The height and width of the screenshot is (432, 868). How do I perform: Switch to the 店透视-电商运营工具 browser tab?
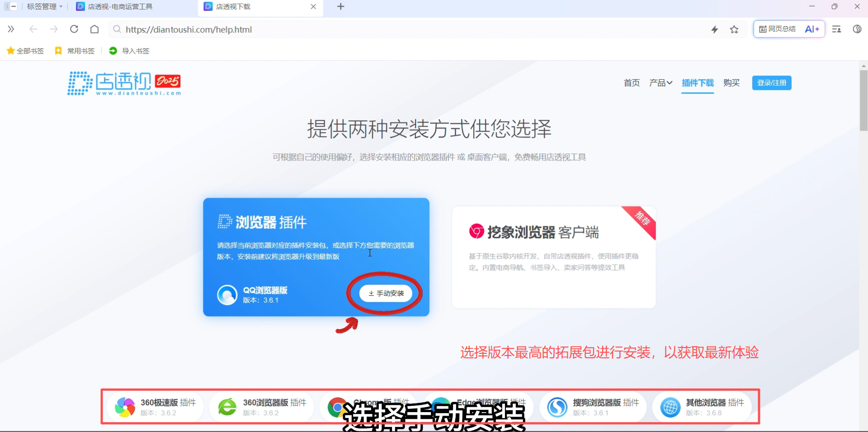[114, 6]
